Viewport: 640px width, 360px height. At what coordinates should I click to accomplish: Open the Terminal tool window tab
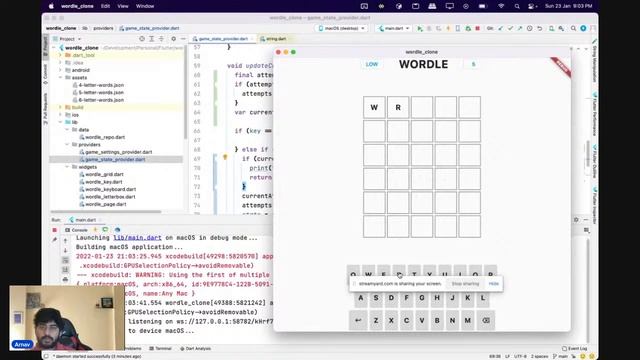(x=160, y=349)
